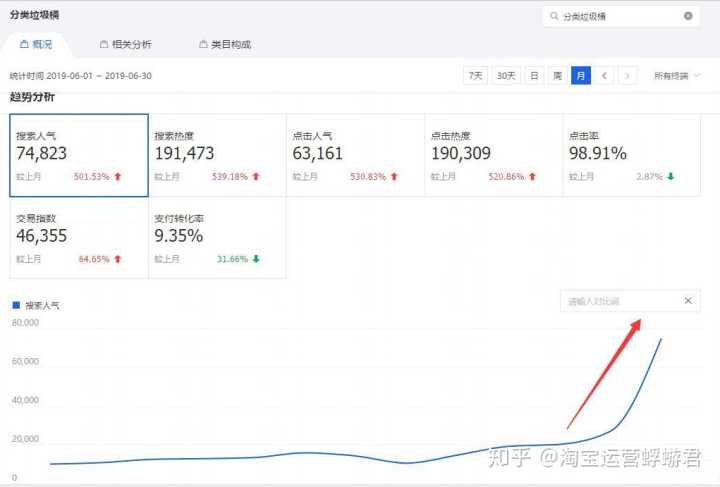
Task: Select the 30天 time range button
Action: 506,76
